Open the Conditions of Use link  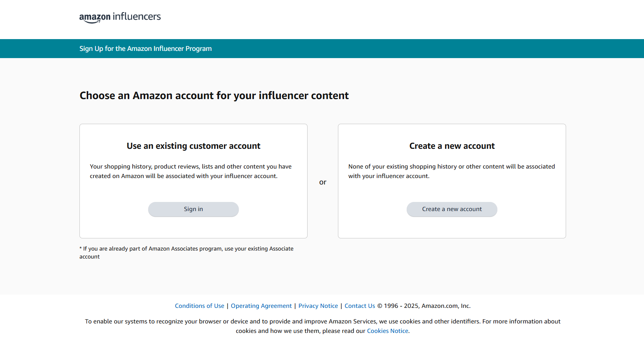coord(200,306)
